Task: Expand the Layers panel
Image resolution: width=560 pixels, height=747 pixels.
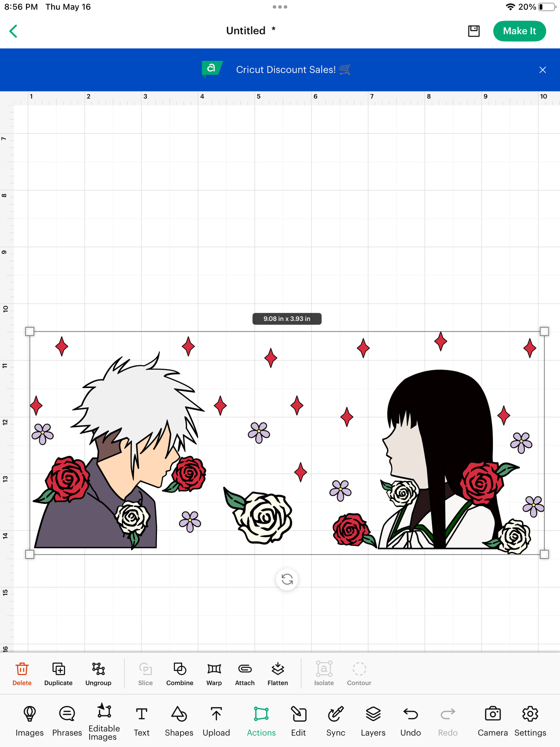Action: click(x=373, y=721)
